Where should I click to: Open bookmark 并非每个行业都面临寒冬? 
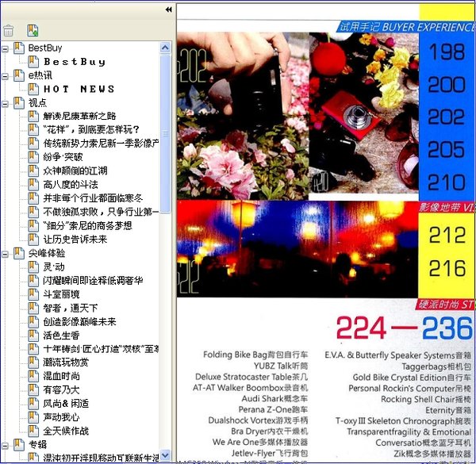pyautogui.click(x=93, y=198)
